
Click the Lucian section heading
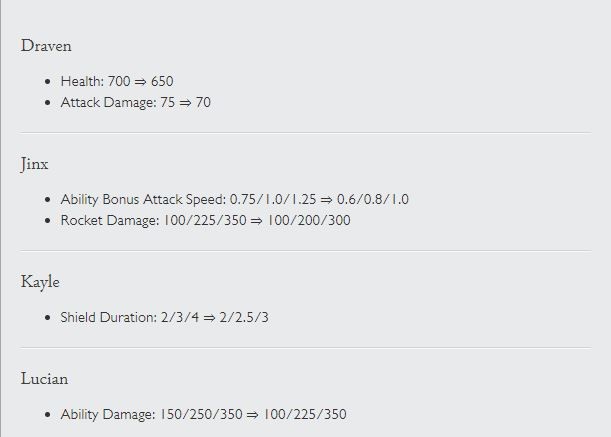(44, 379)
